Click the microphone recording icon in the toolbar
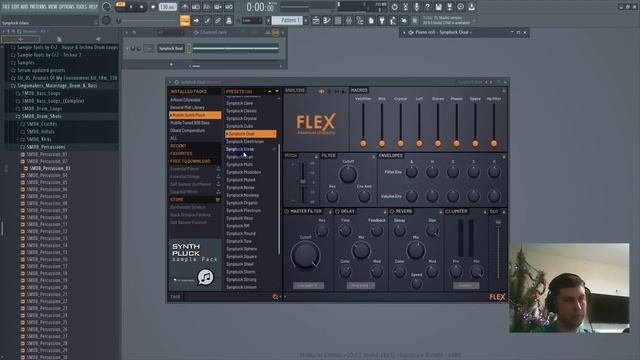Image resolution: width=640 pixels, height=360 pixels. 416,7
